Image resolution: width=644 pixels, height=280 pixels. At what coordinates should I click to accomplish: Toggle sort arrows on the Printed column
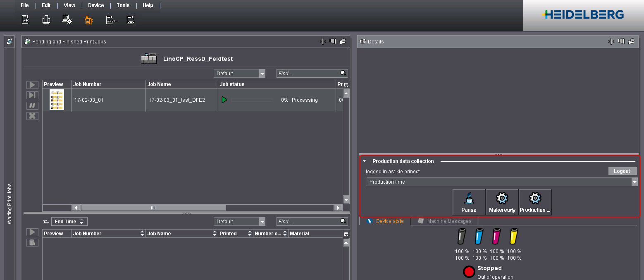[250, 234]
